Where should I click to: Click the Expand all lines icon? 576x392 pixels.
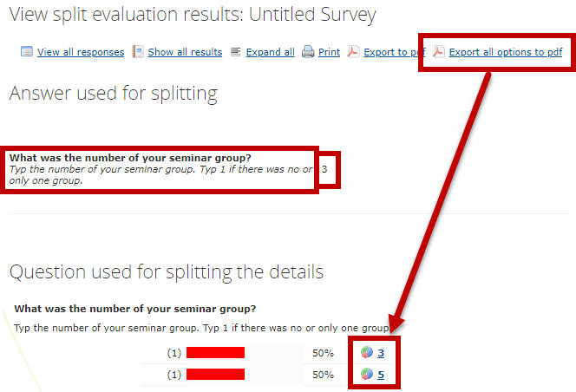pos(235,52)
